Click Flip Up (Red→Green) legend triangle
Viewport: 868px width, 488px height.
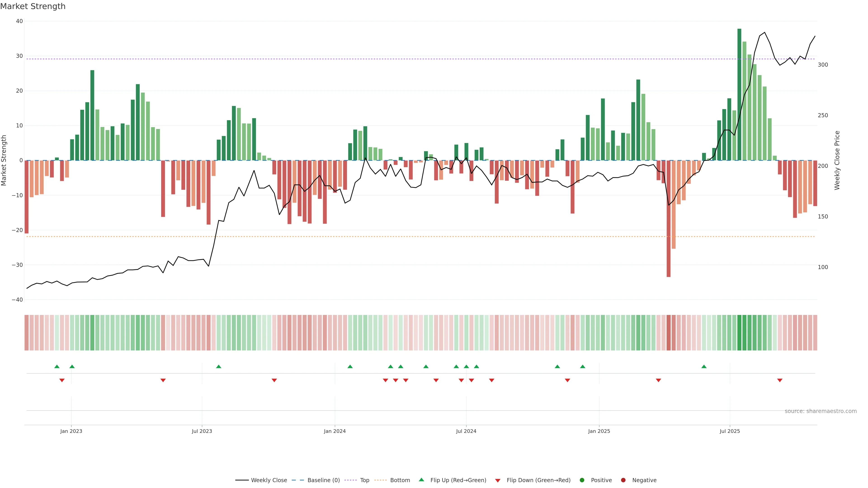point(421,480)
